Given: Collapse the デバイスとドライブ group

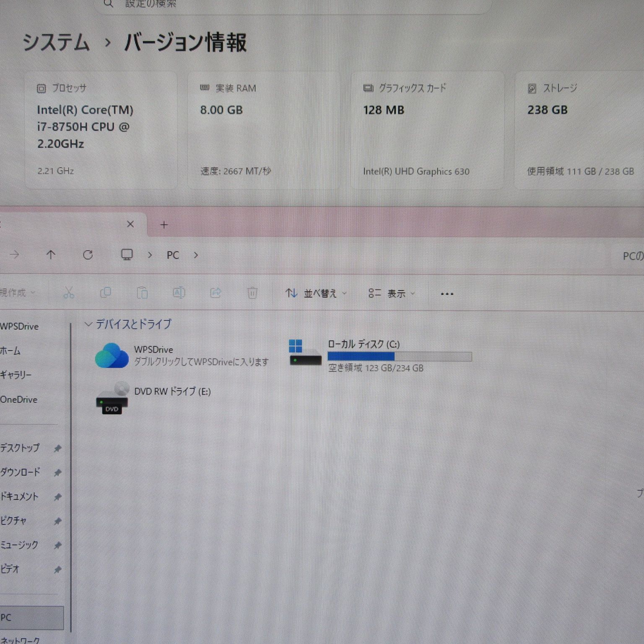Looking at the screenshot, I should point(88,324).
